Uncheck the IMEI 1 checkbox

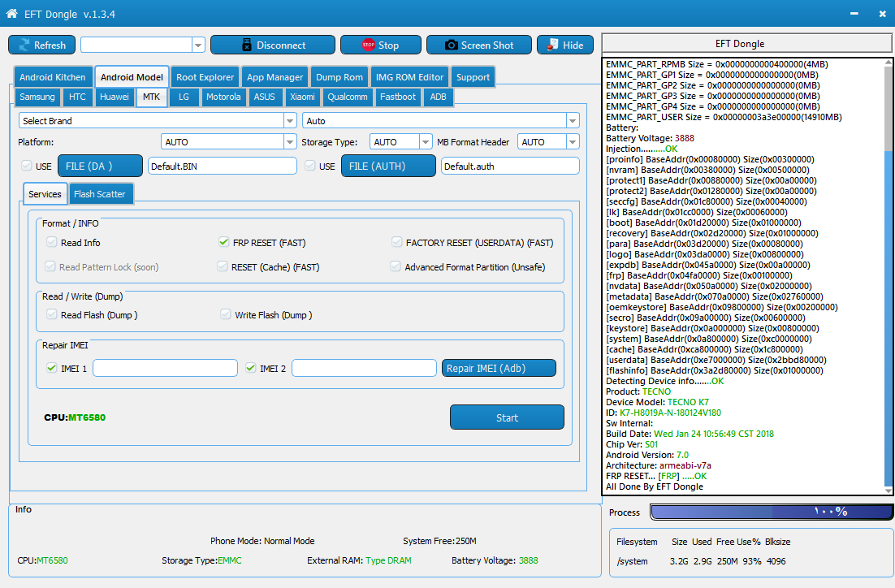pos(52,368)
